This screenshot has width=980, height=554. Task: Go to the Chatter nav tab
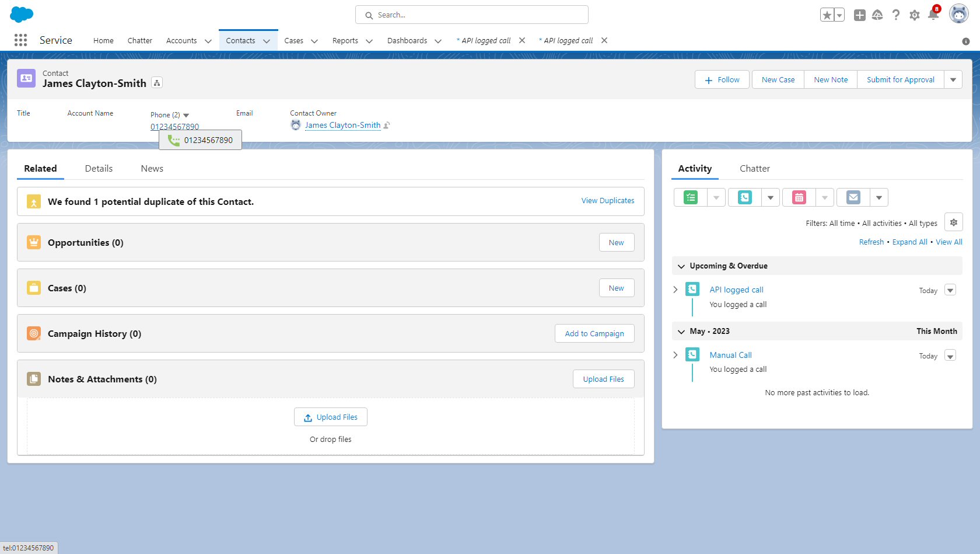click(x=140, y=40)
